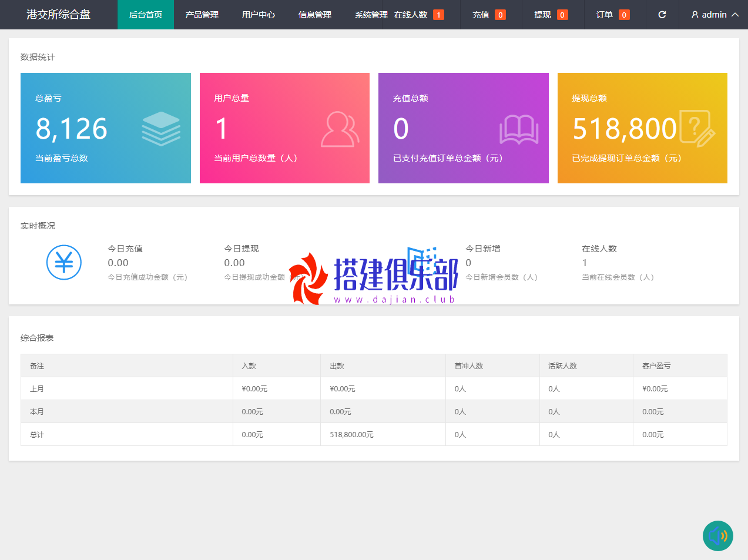Open the 系统管理 menu
This screenshot has width=748, height=560.
pyautogui.click(x=371, y=15)
